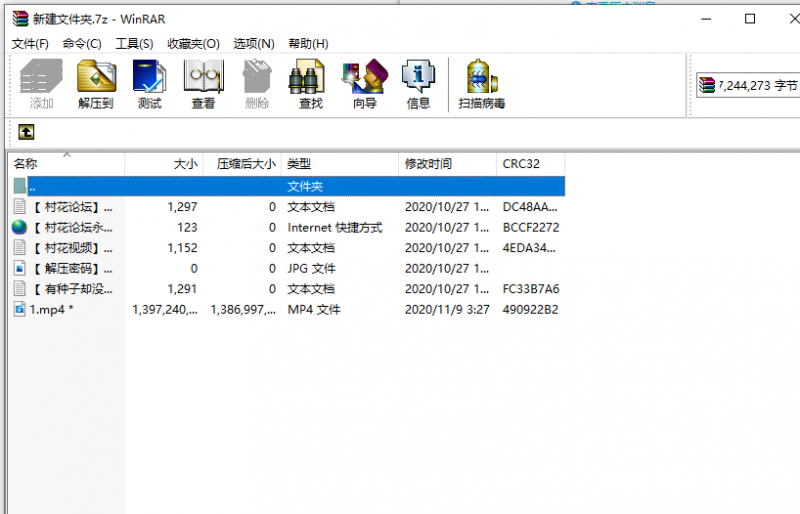This screenshot has width=800, height=514.
Task: Sort by 修改时间 column header
Action: tap(428, 163)
